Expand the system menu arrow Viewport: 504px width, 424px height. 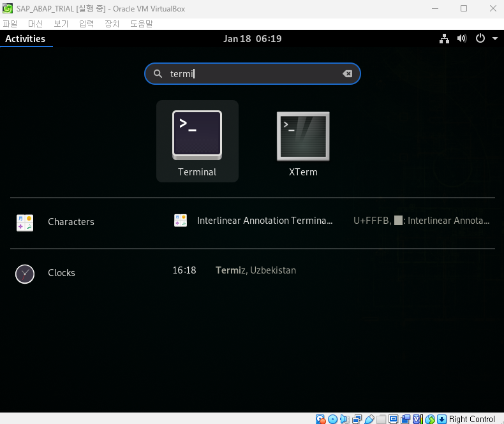click(495, 38)
